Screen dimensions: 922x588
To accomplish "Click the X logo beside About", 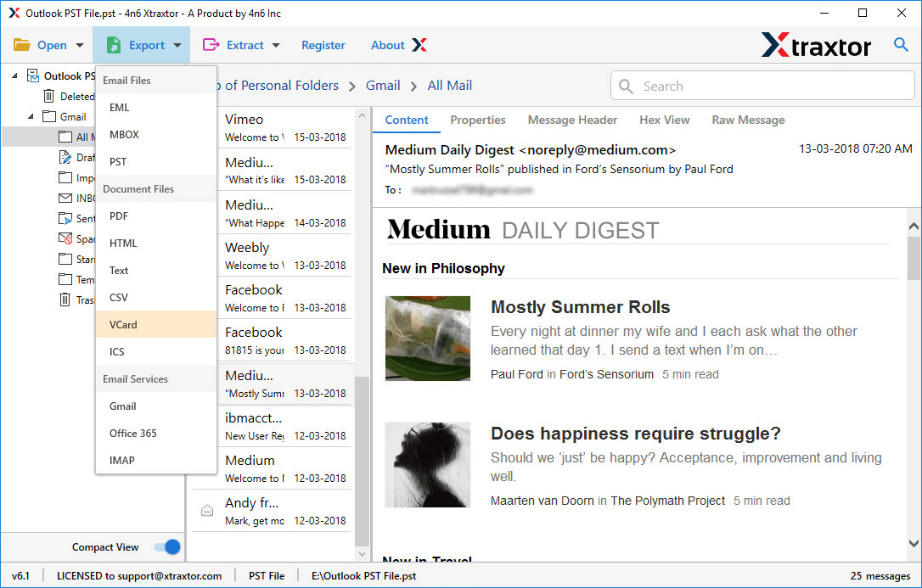I will [419, 45].
